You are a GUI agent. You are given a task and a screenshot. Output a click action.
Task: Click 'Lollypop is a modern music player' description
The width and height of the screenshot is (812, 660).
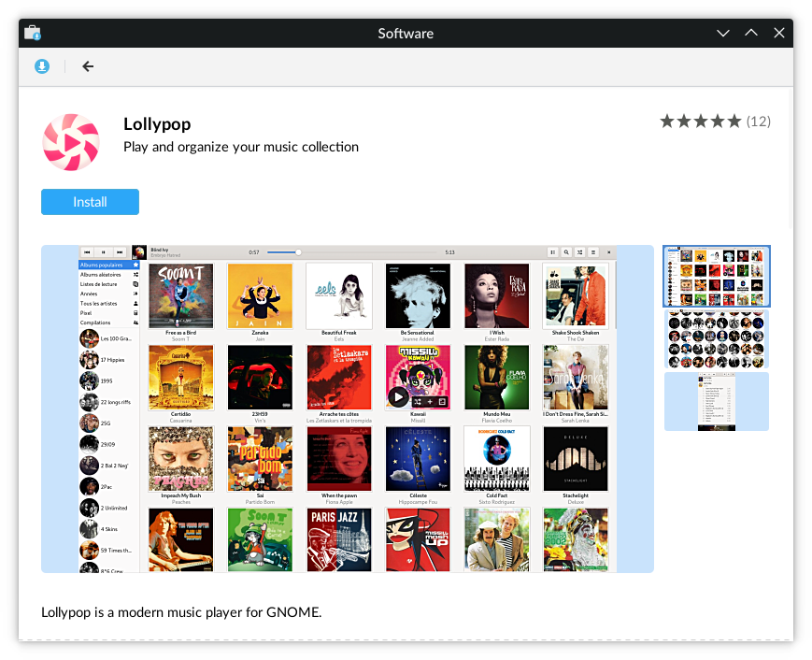pos(181,612)
